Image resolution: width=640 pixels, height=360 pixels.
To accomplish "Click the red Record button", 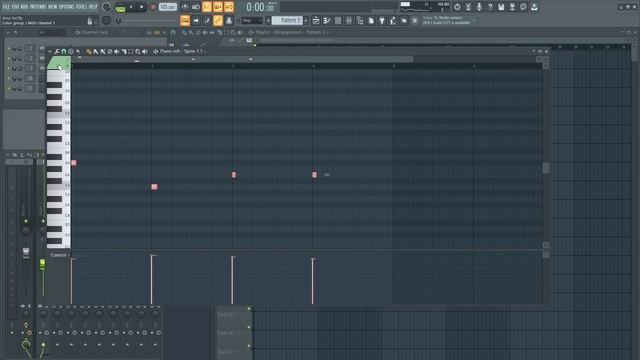I will coord(153,7).
